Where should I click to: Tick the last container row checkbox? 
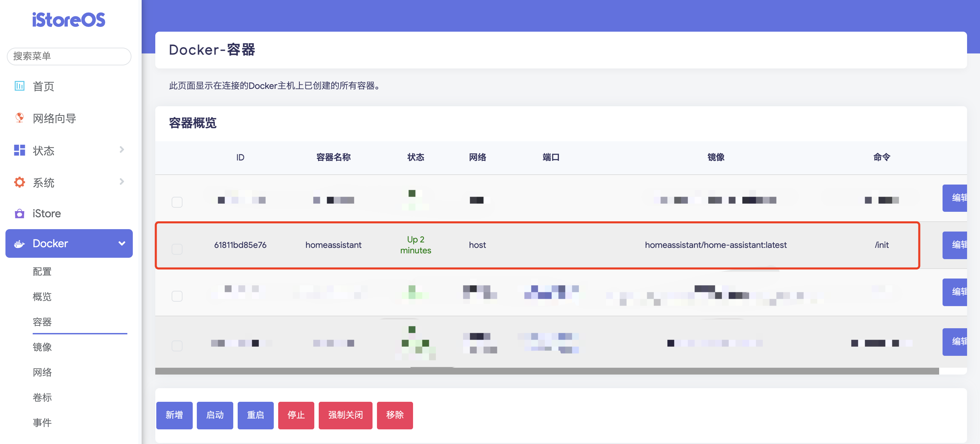pos(177,346)
